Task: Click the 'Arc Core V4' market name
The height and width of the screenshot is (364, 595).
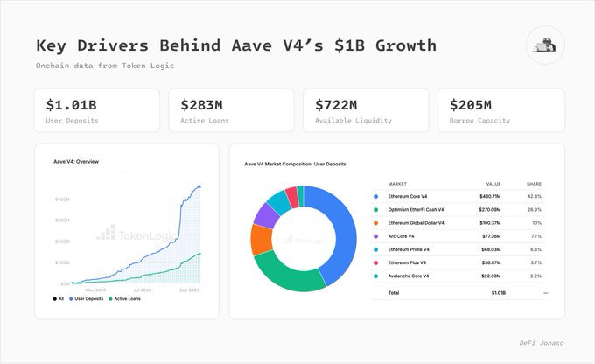Action: click(x=401, y=236)
